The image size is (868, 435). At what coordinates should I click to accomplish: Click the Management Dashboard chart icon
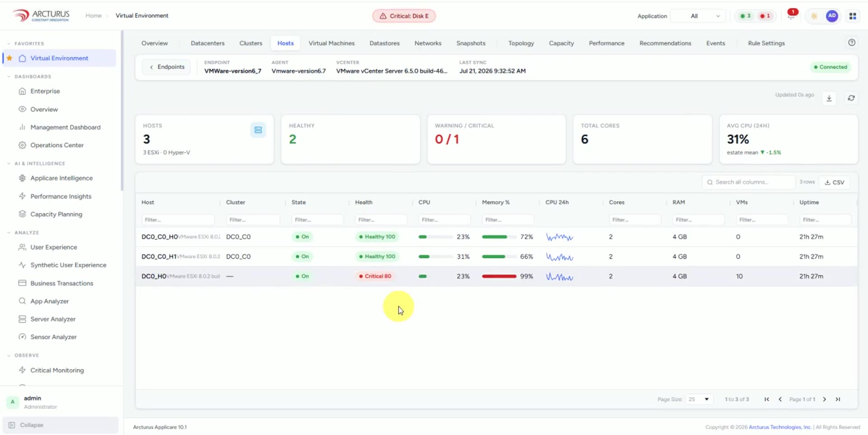pyautogui.click(x=22, y=127)
